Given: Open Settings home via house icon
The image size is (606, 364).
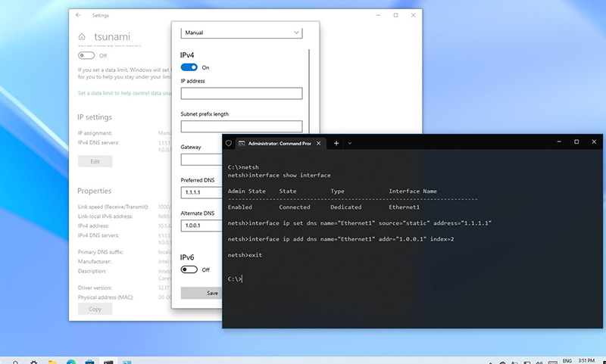Looking at the screenshot, I should pos(82,36).
